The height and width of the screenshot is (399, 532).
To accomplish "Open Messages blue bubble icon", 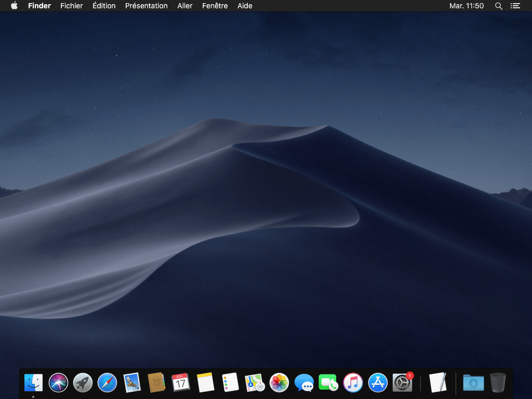I will pyautogui.click(x=304, y=383).
